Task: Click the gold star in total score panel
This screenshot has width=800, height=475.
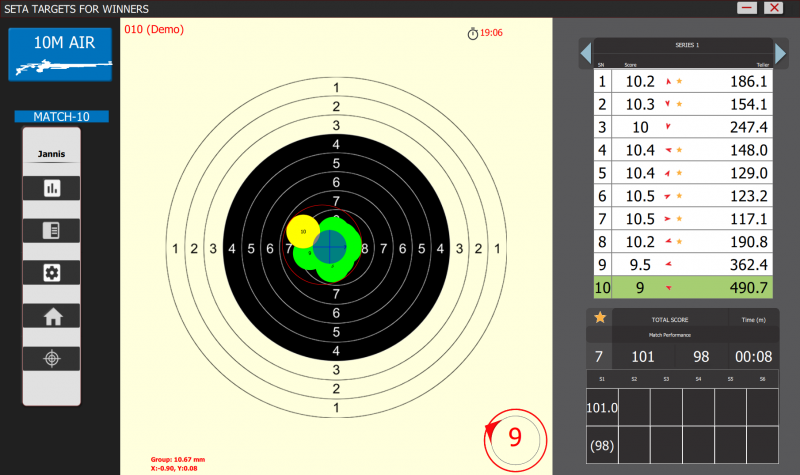Action: pos(600,318)
